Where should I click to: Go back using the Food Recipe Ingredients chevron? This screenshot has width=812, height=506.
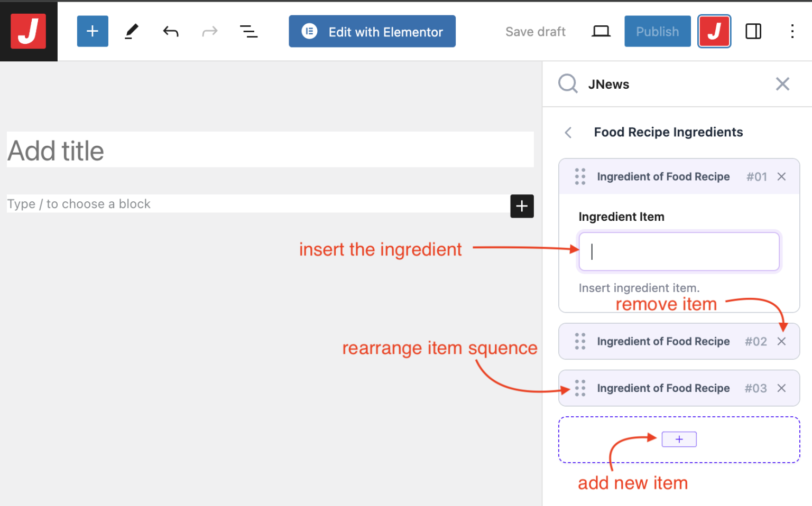pos(568,133)
